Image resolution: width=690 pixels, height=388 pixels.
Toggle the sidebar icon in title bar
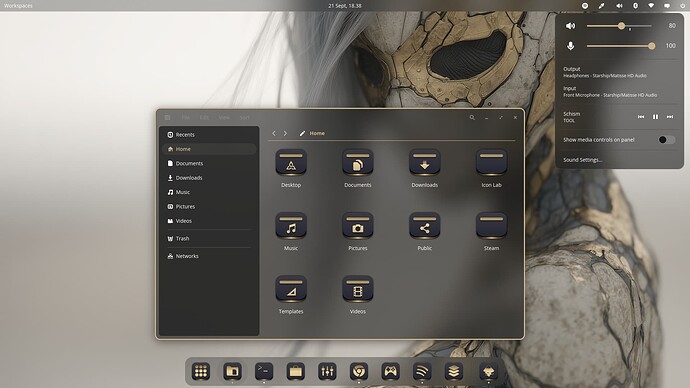tap(168, 117)
